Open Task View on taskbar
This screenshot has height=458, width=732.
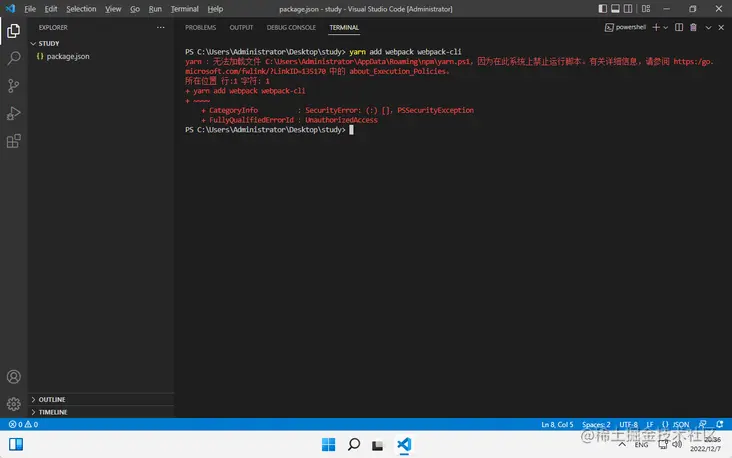coord(377,445)
